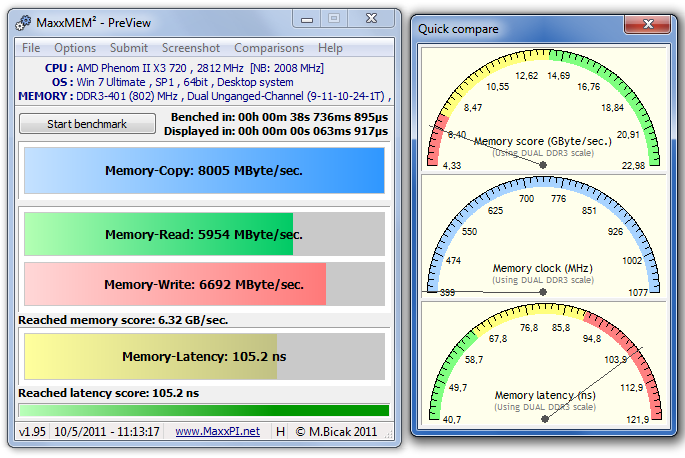The width and height of the screenshot is (685, 458).
Task: Click the H panel in status bar
Action: [280, 431]
